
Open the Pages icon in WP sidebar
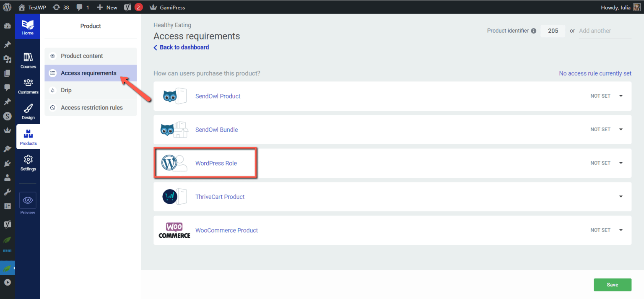[7, 73]
